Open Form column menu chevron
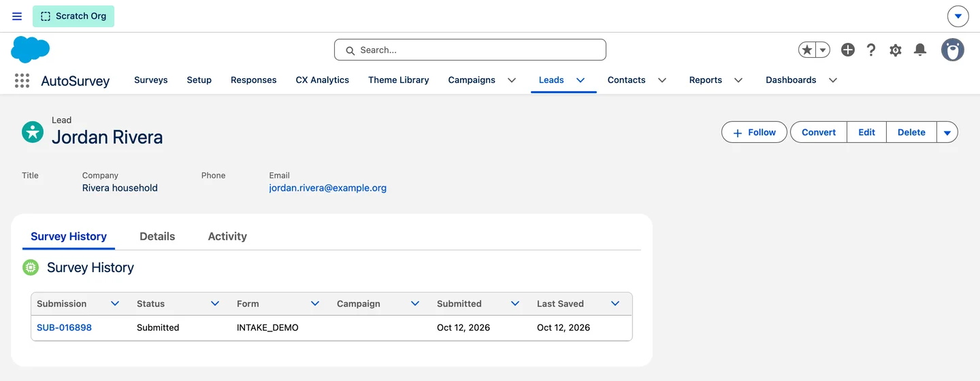The image size is (980, 381). click(x=315, y=303)
